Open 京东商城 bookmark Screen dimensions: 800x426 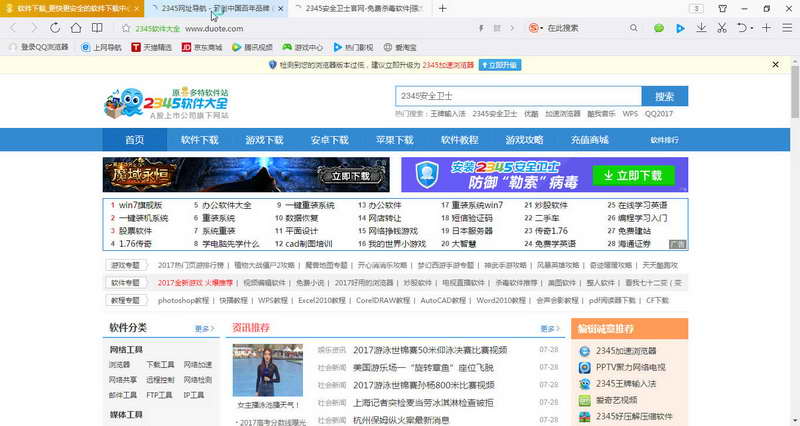202,47
